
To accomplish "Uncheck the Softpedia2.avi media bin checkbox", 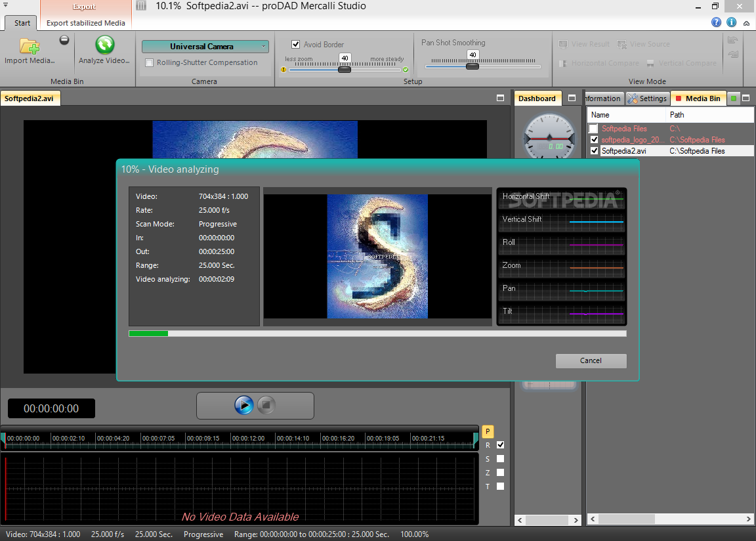I will (x=594, y=151).
